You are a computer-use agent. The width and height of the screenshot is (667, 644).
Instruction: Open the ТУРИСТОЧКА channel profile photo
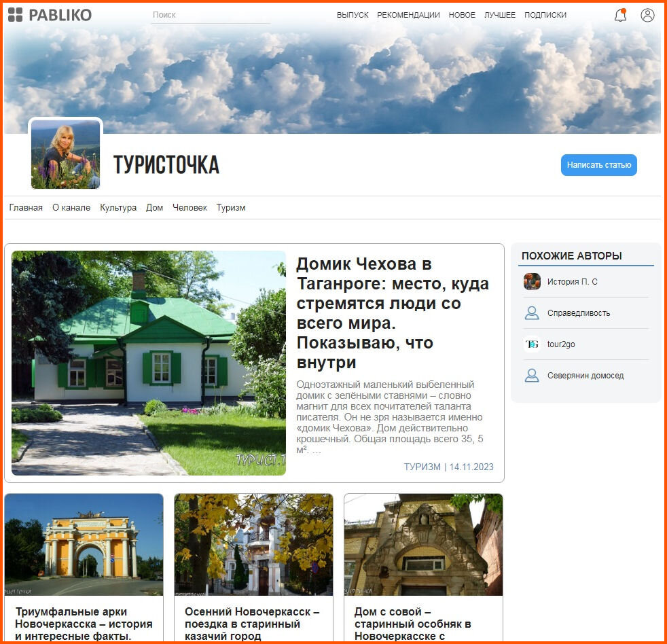[x=65, y=153]
